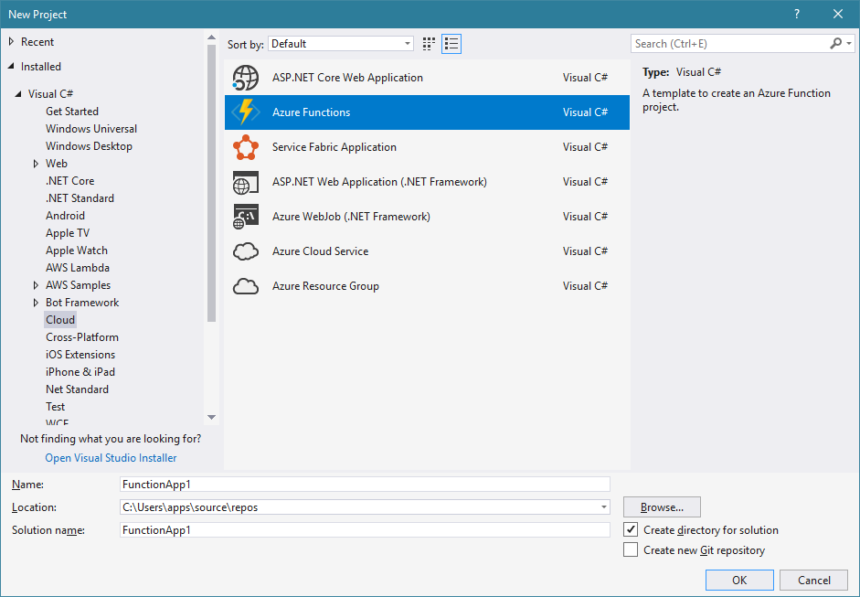The height and width of the screenshot is (597, 860).
Task: Click Browse... for location
Action: (661, 507)
